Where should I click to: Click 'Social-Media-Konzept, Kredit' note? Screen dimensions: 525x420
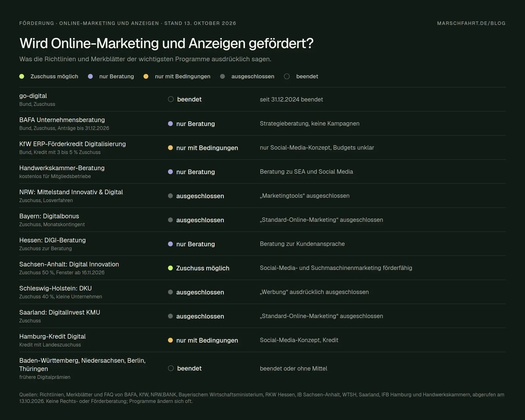(299, 340)
